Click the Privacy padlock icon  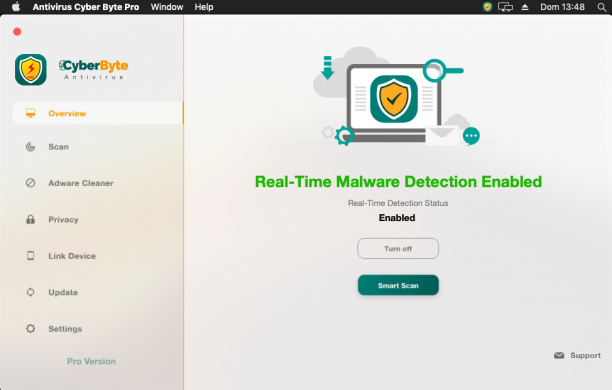pos(30,219)
